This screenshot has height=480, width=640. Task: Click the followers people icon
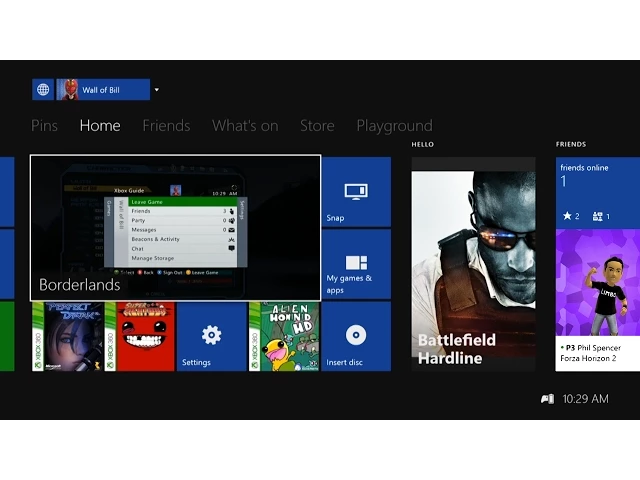pyautogui.click(x=597, y=216)
